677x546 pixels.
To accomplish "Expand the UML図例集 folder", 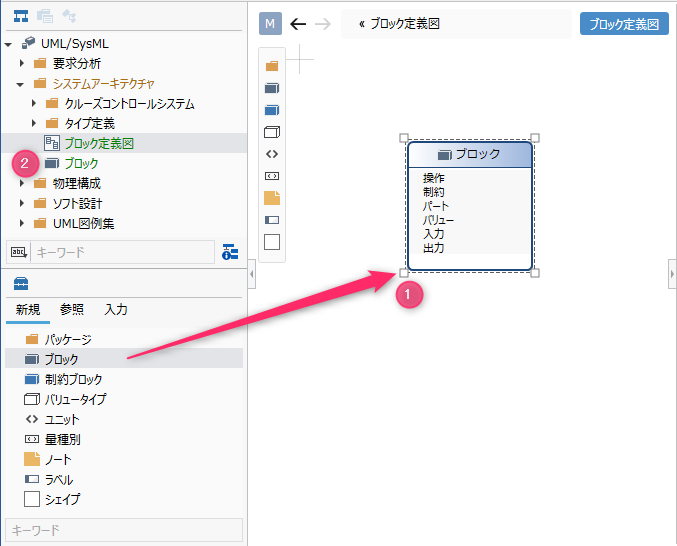I will pos(22,223).
